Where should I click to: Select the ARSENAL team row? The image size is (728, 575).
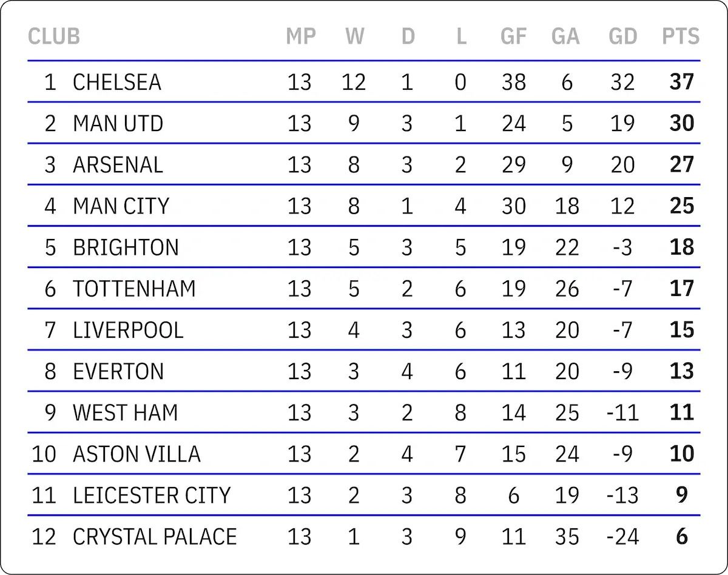coord(364,164)
